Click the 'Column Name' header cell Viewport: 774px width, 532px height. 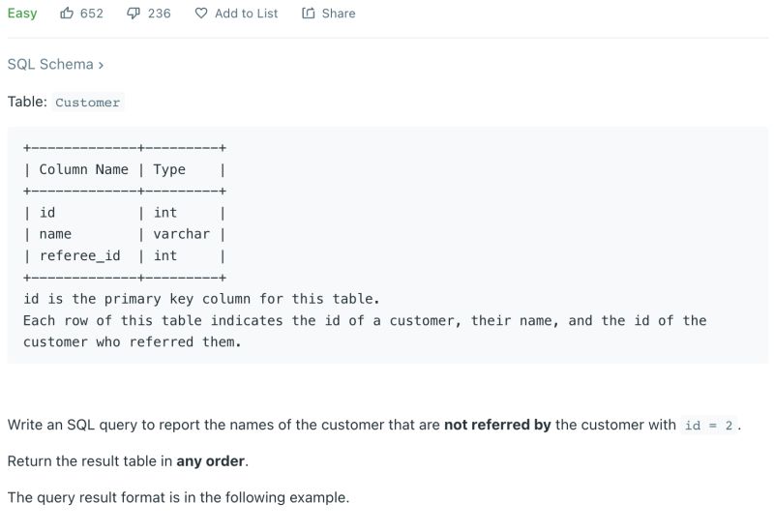pyautogui.click(x=83, y=169)
